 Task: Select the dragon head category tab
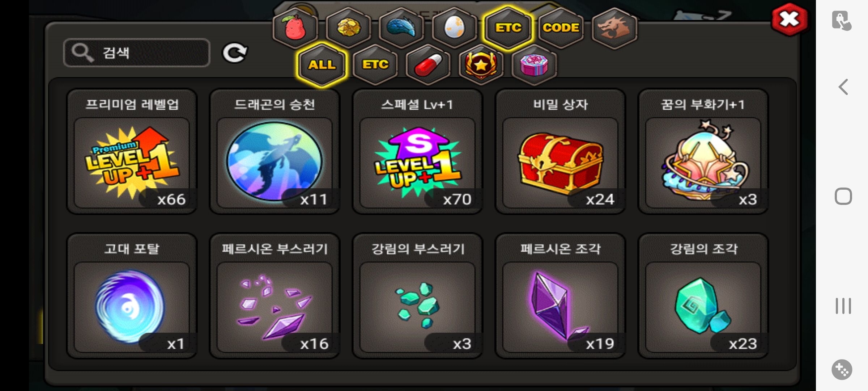614,28
